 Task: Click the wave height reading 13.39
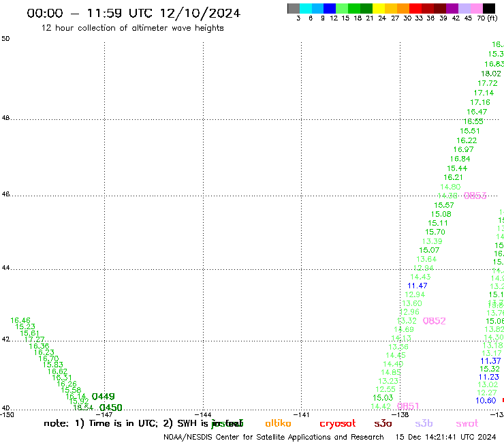[432, 241]
